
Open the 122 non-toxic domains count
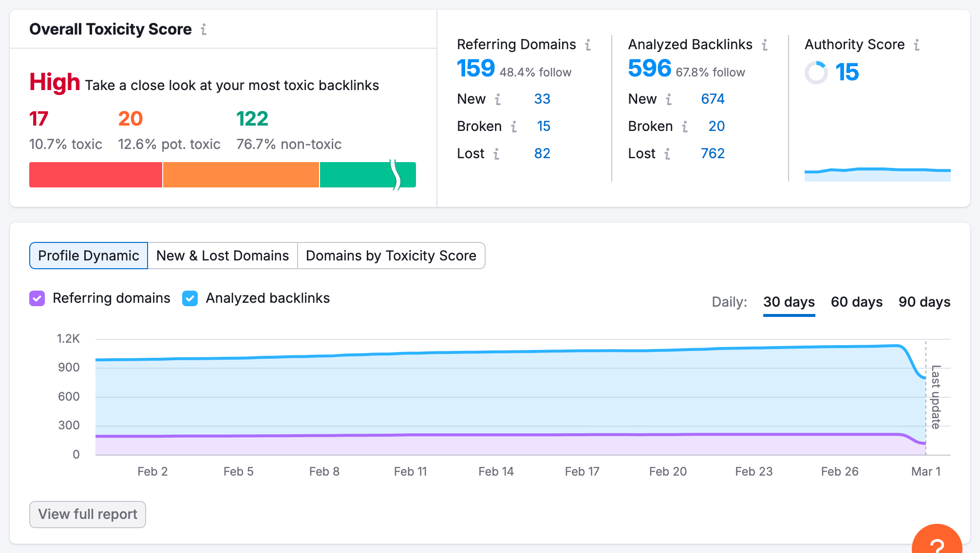252,119
